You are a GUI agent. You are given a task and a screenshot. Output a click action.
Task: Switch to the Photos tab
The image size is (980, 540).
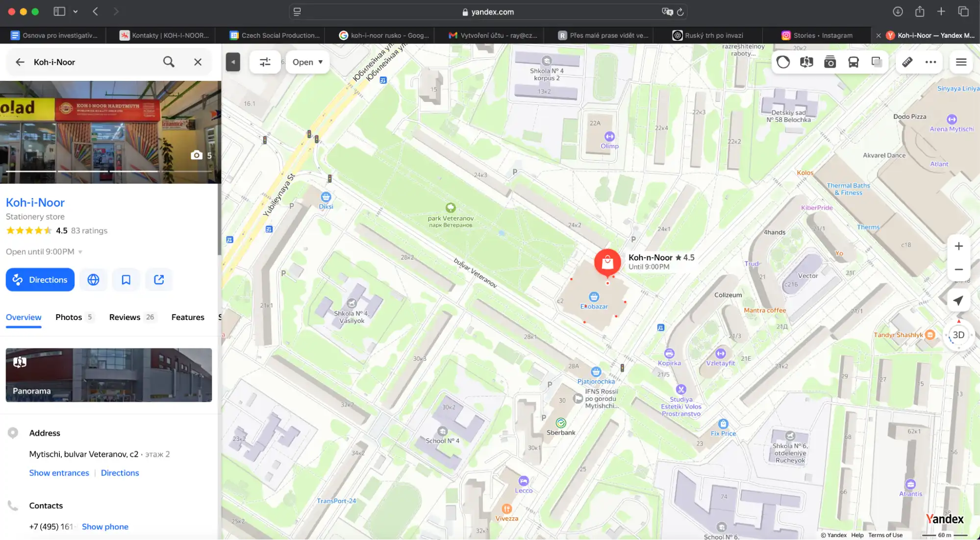74,318
